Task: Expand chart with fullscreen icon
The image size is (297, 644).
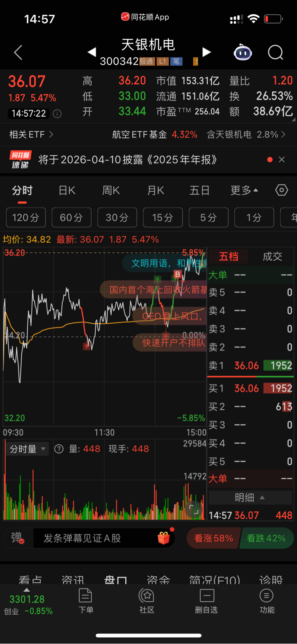Action: (194, 509)
